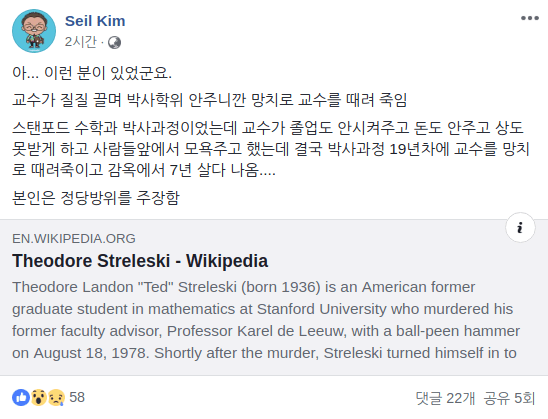Click the link info 'i' icon
This screenshot has height=419, width=548.
click(520, 227)
